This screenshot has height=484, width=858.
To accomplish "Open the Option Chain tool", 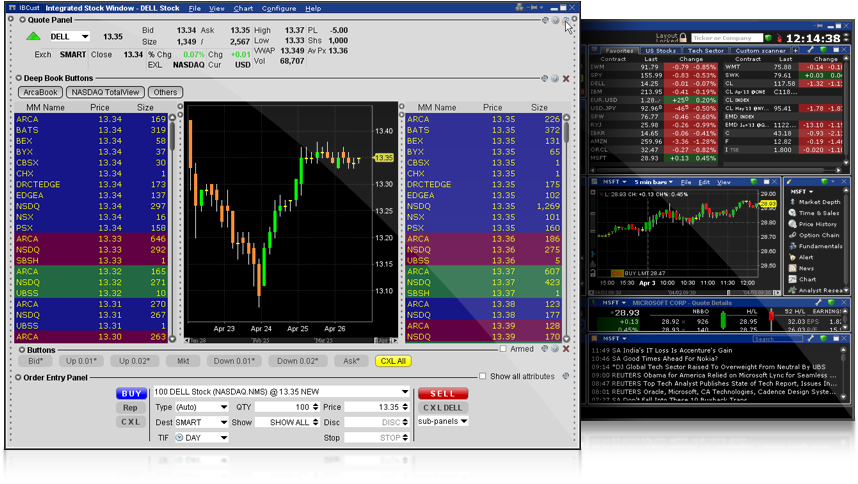I will 791,235.
